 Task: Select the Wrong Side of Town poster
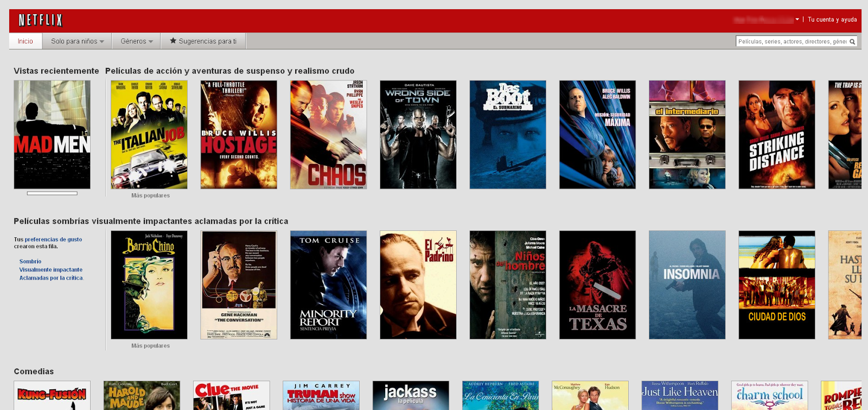click(x=418, y=135)
